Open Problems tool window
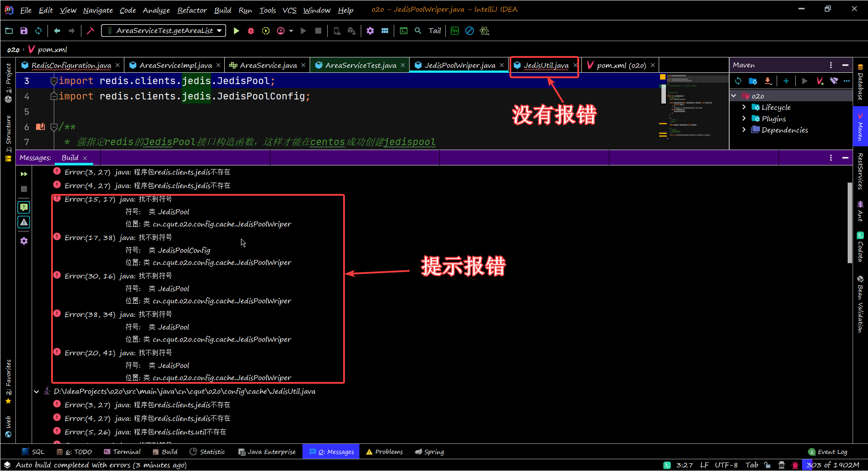 pyautogui.click(x=384, y=452)
